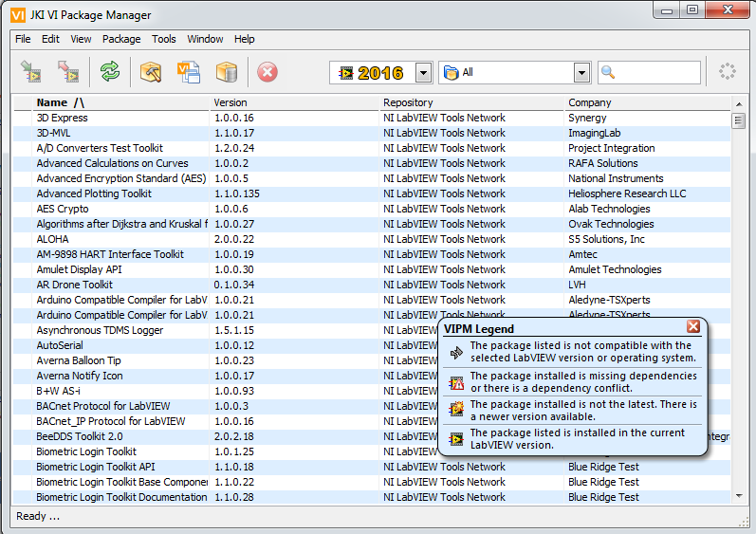Sort by the Name column header
Screen dimensions: 756x534
pyautogui.click(x=121, y=102)
